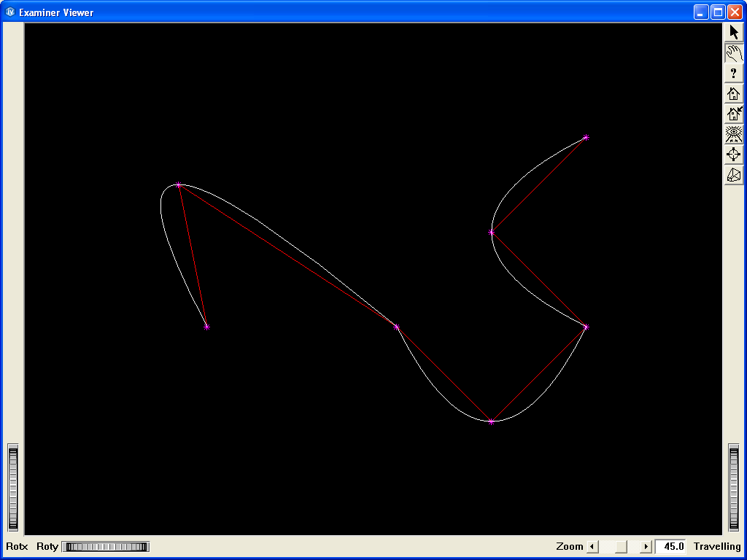
Task: Click the Examiner Viewer title bar icon
Action: [9, 12]
